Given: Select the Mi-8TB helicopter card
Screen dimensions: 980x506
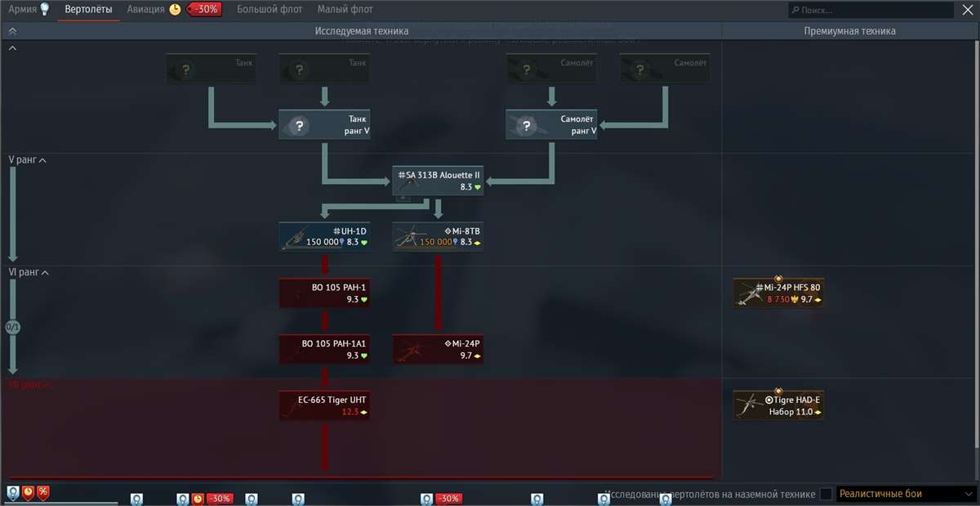Looking at the screenshot, I should tap(438, 236).
